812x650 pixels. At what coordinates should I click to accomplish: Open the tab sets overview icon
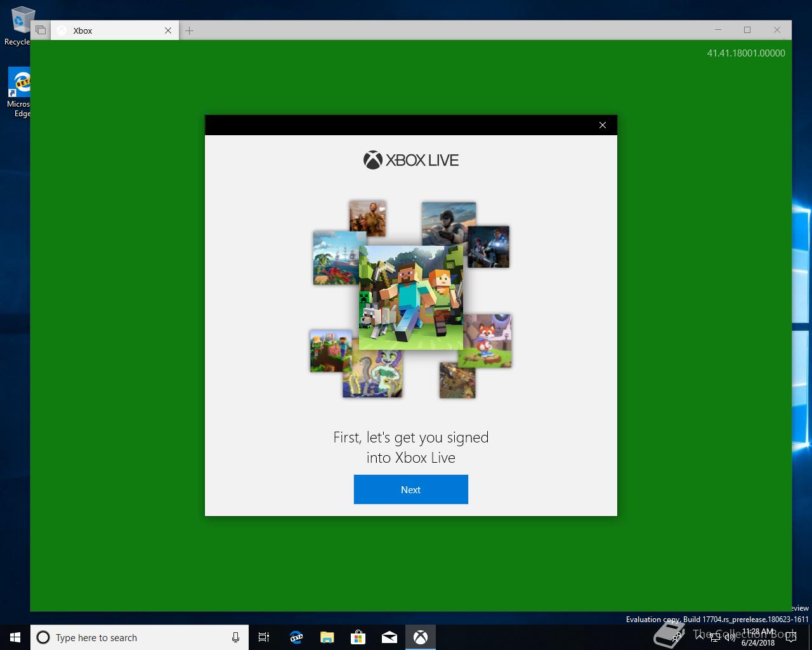click(41, 30)
